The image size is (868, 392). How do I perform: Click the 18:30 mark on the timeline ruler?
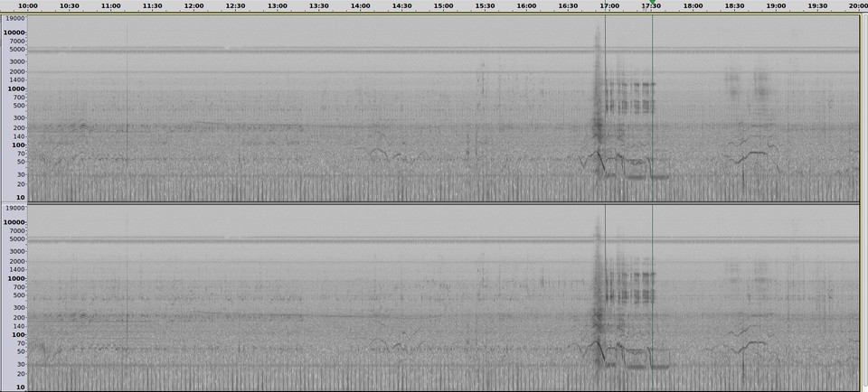(x=734, y=5)
